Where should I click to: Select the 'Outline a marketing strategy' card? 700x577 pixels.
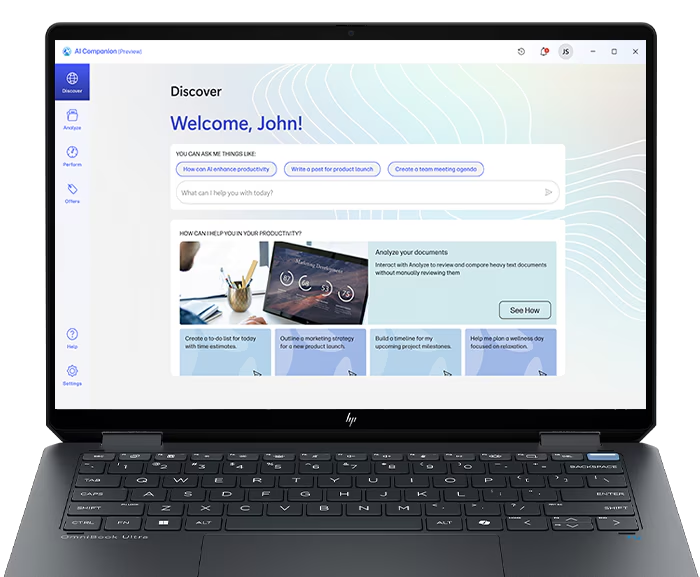320,351
